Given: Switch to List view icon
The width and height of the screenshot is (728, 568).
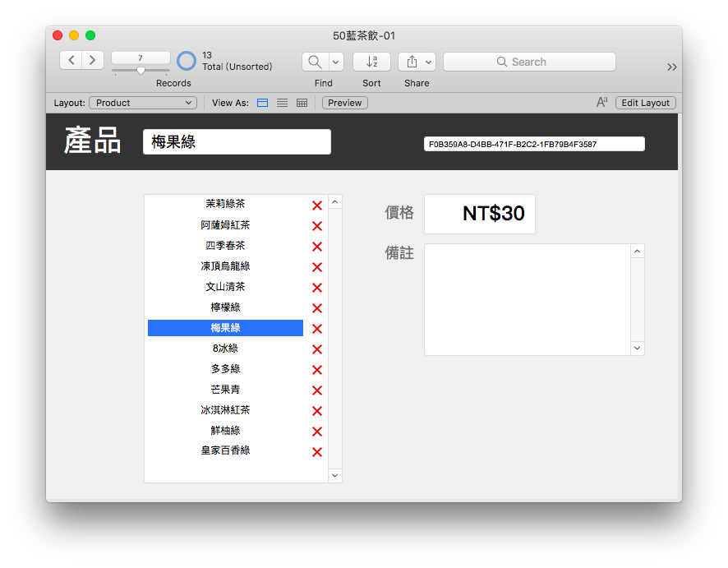Looking at the screenshot, I should point(282,103).
